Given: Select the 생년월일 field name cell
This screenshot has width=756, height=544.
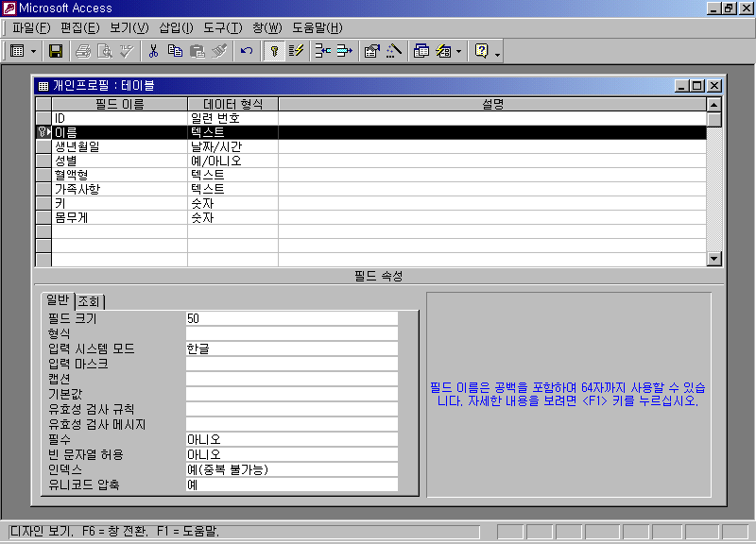Looking at the screenshot, I should point(120,146).
